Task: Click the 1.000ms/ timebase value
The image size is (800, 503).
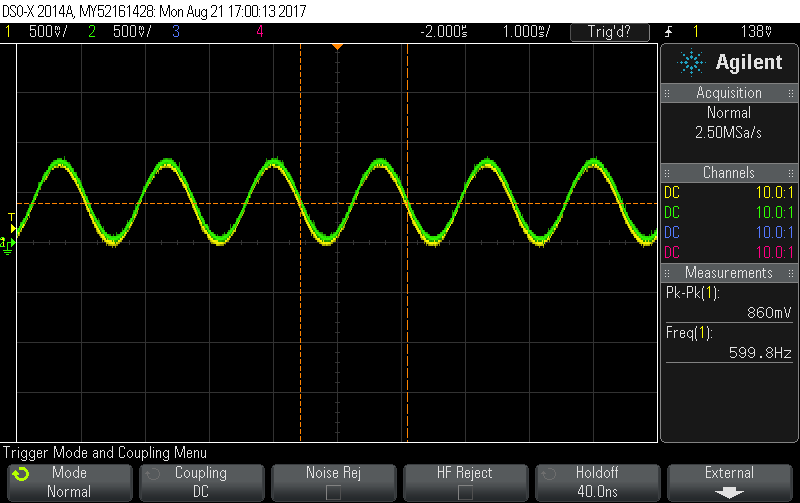Action: (527, 32)
